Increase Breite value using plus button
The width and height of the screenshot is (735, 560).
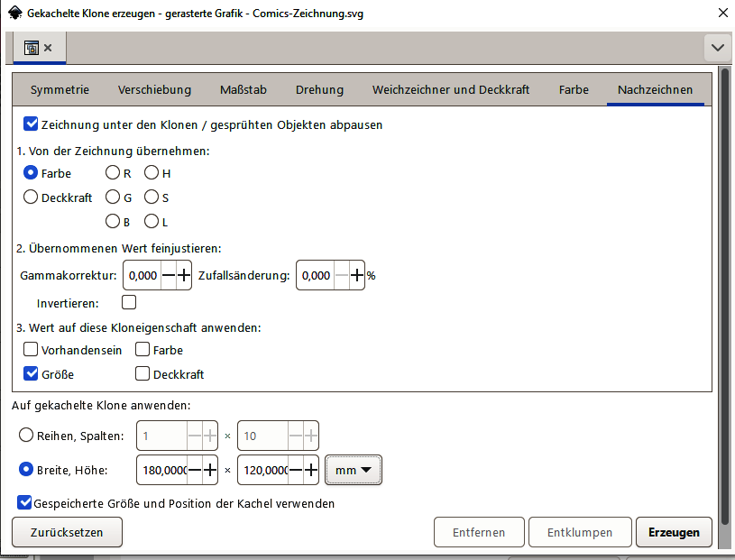click(x=209, y=470)
